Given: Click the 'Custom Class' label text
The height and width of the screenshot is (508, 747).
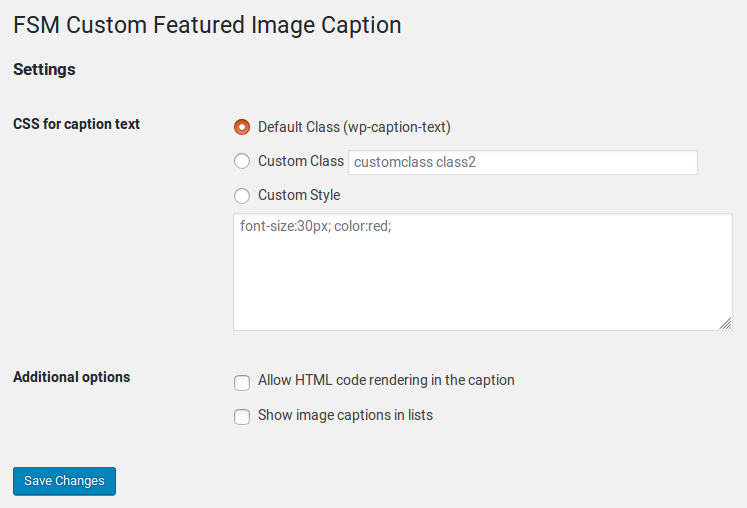Looking at the screenshot, I should pyautogui.click(x=300, y=161).
